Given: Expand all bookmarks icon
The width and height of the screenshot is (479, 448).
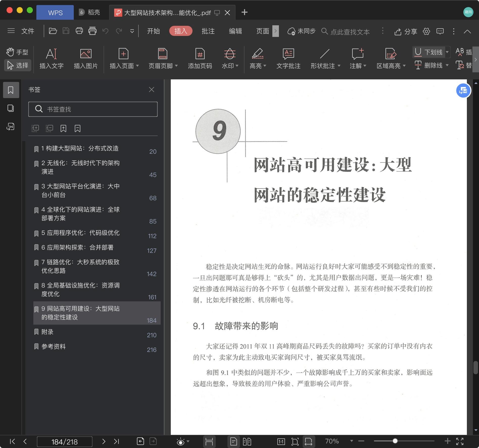Looking at the screenshot, I should pos(35,128).
